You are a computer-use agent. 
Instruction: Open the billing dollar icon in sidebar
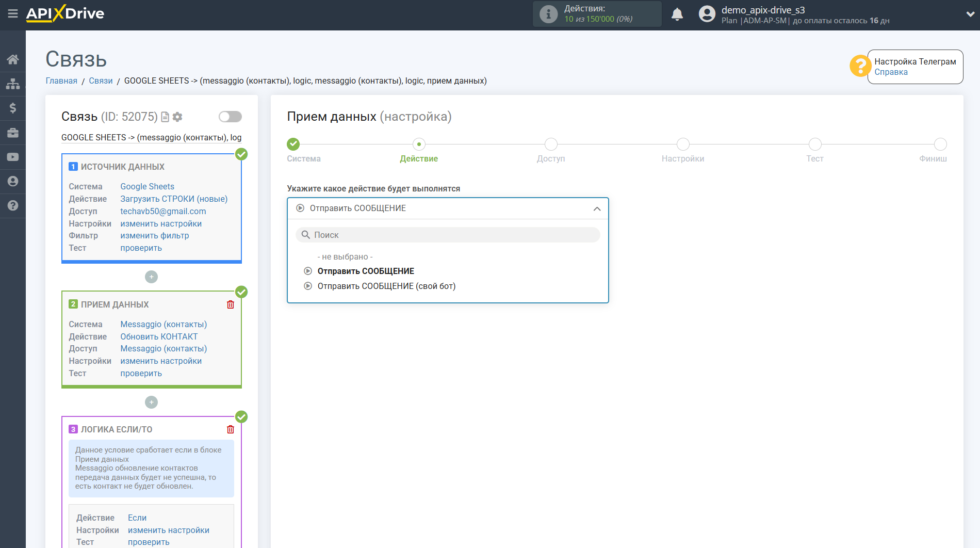(x=13, y=108)
